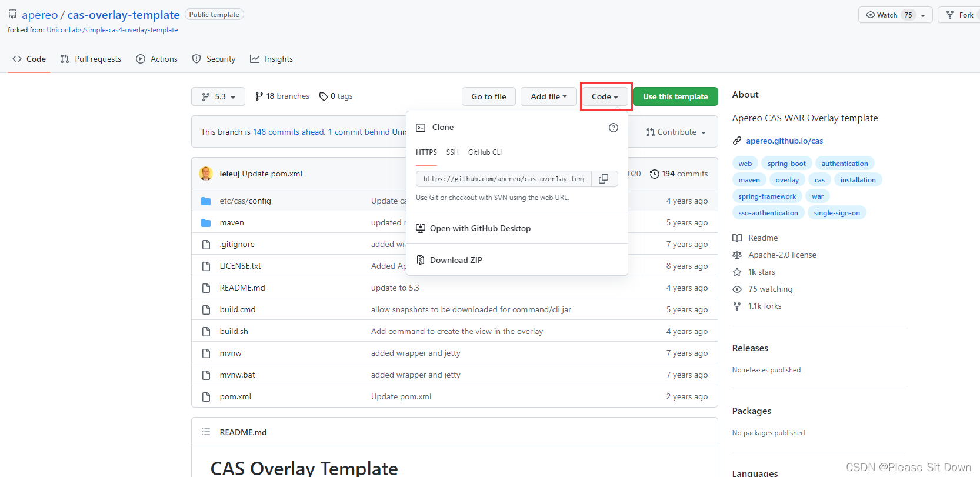This screenshot has width=980, height=477.
Task: Open UniconLabs/simple-cas4-overlay-template link
Action: 112,30
